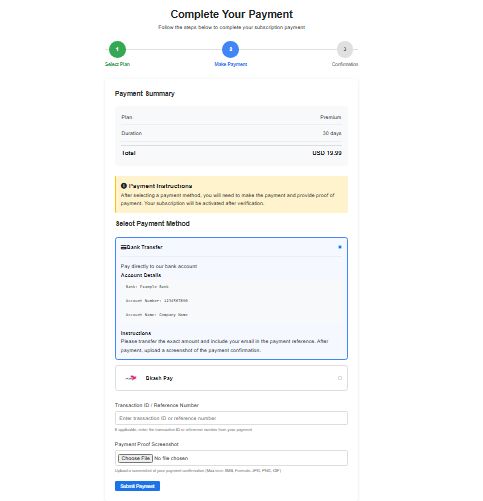The height and width of the screenshot is (501, 483).
Task: Click the Bkash Pay label text
Action: click(x=159, y=378)
